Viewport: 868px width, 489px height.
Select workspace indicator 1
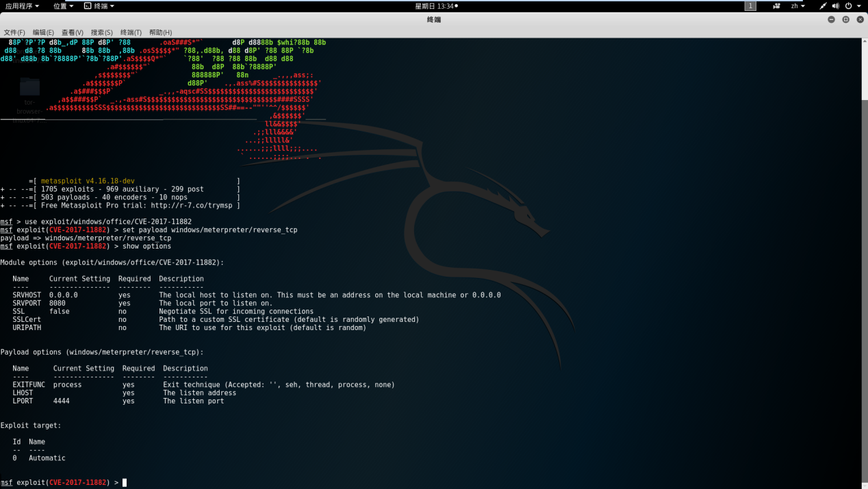click(750, 5)
